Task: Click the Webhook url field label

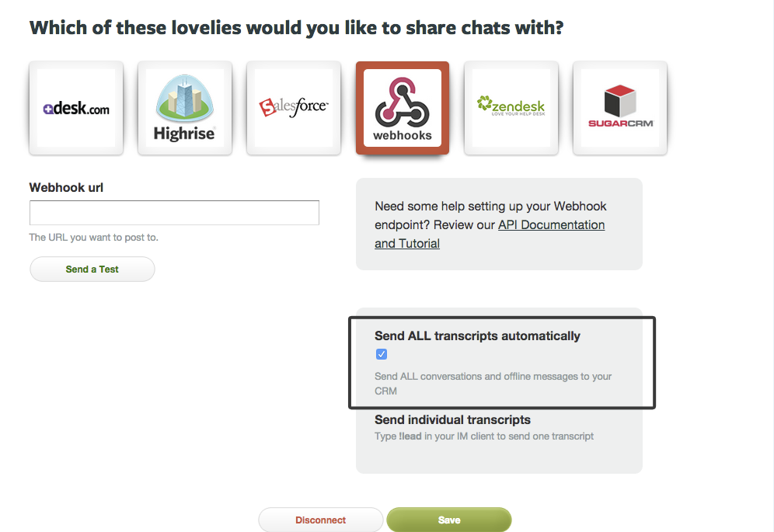Action: (x=66, y=187)
